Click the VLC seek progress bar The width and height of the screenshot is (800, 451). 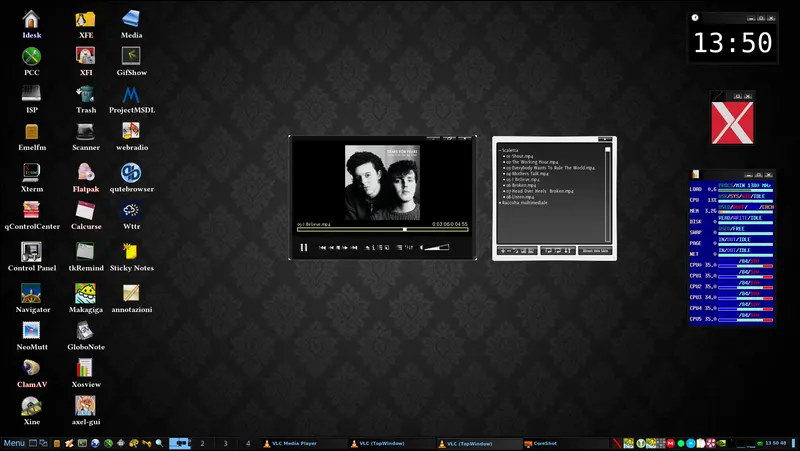click(383, 230)
